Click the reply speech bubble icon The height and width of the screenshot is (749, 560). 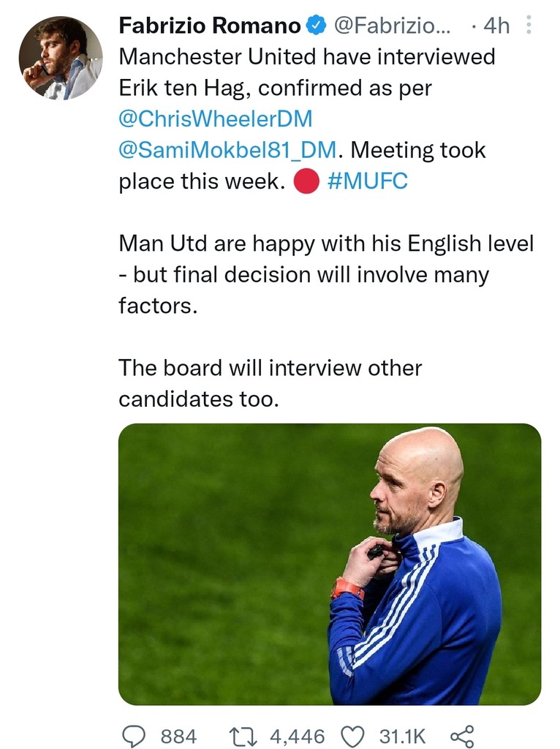(x=133, y=735)
